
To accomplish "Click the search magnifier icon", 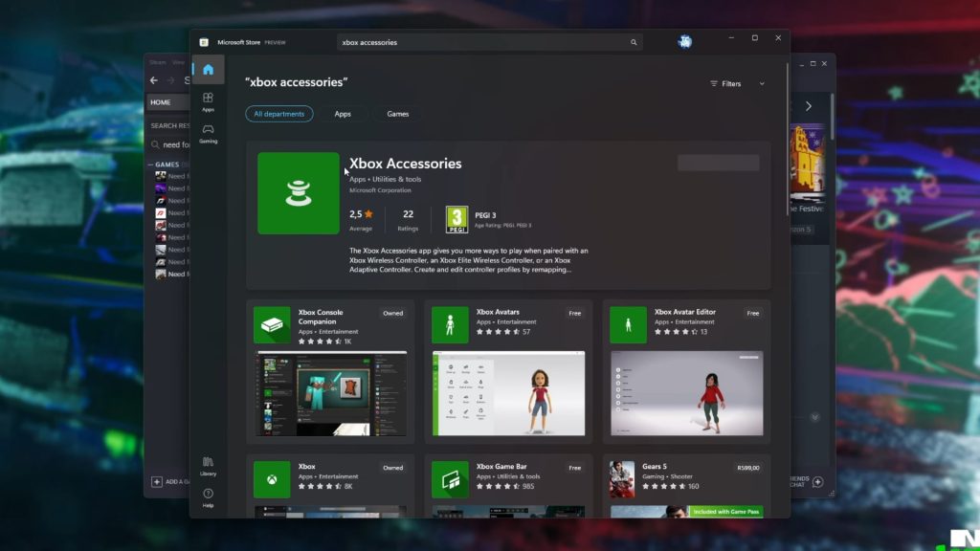I will [634, 42].
